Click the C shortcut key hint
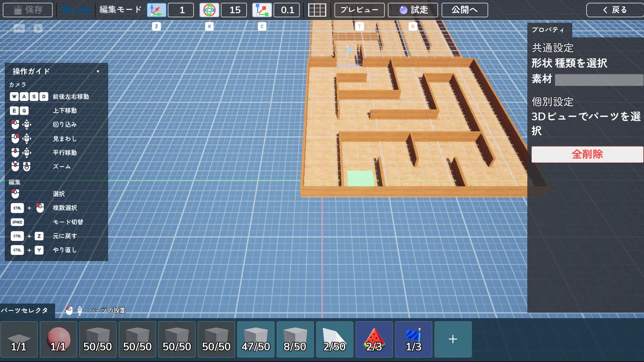 click(x=262, y=27)
